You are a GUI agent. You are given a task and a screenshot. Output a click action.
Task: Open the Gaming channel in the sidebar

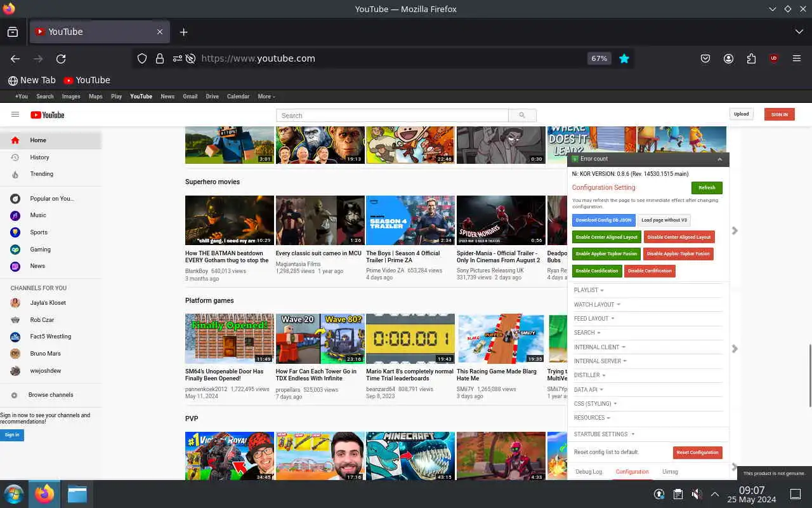(40, 249)
